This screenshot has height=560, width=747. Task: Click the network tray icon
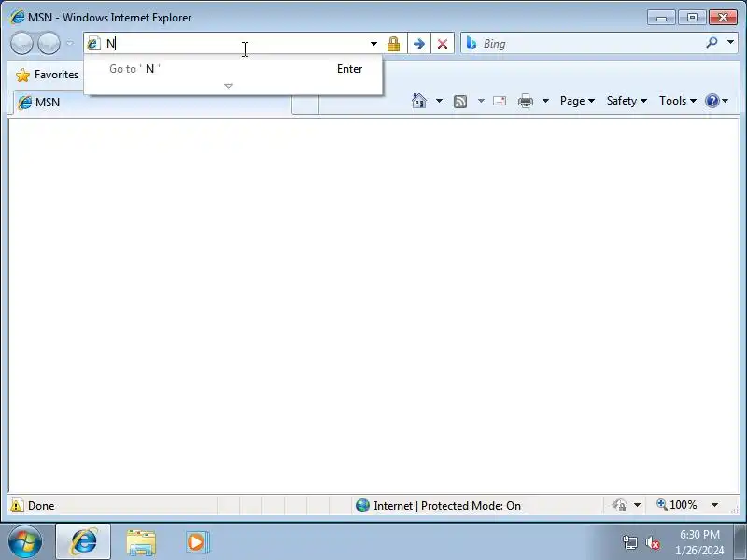(x=629, y=542)
